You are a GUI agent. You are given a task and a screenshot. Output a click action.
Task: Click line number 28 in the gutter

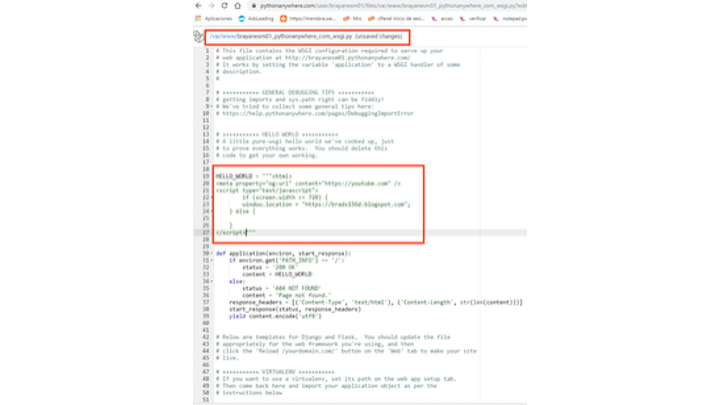[206, 240]
